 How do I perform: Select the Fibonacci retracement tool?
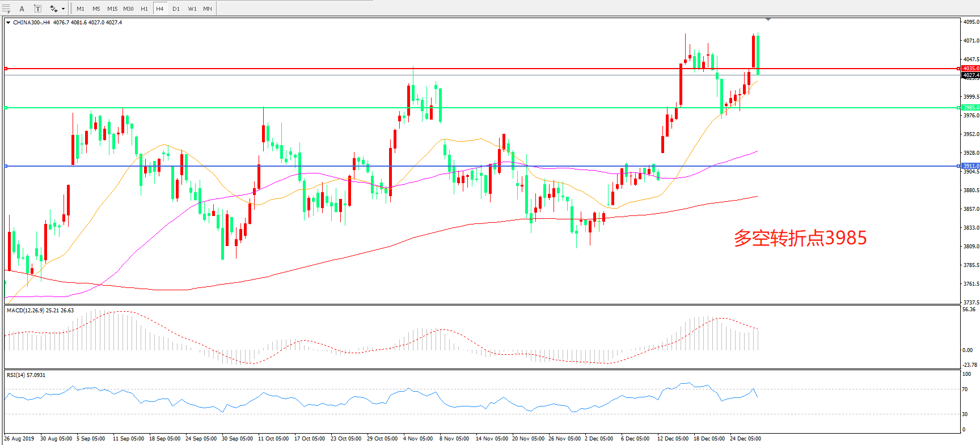click(6, 9)
